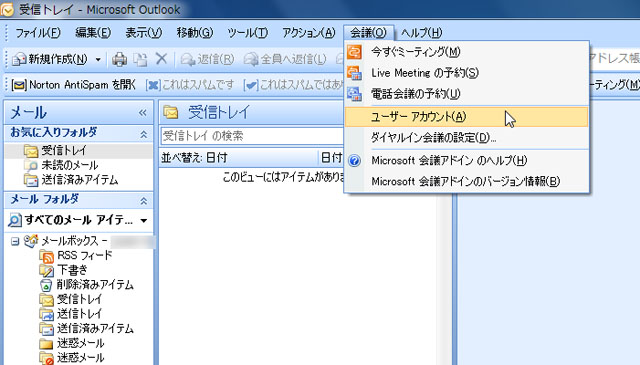Choose ユーザー アカウント(A) menu entry
Viewport: 640px width, 365px height.
pyautogui.click(x=467, y=117)
